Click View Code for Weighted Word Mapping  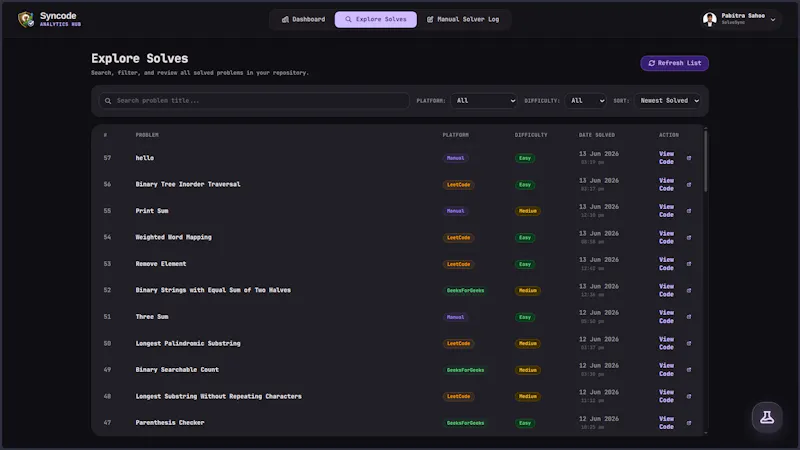(666, 238)
